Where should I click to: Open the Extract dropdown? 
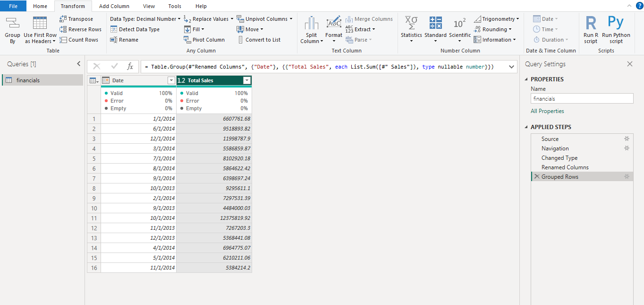[x=360, y=29]
